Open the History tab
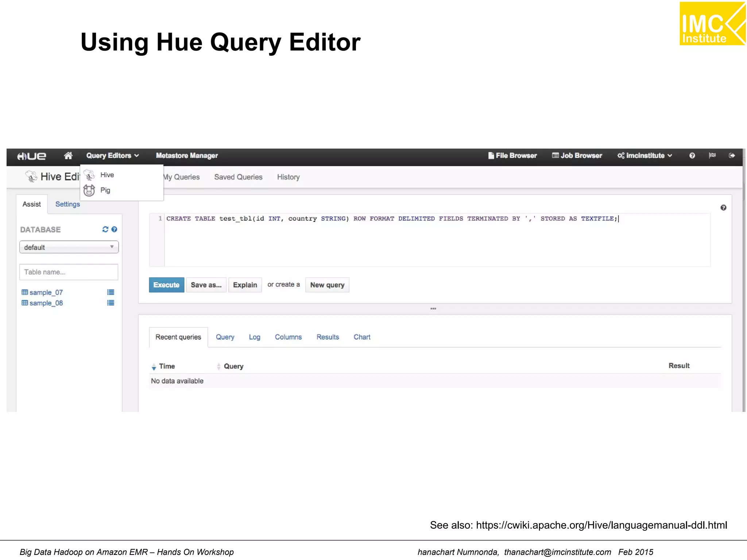Image resolution: width=747 pixels, height=560 pixels. click(x=288, y=177)
